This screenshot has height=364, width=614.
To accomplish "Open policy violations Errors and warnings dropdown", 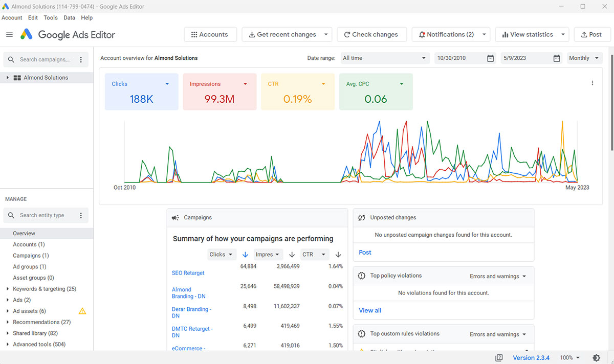I will (x=498, y=277).
